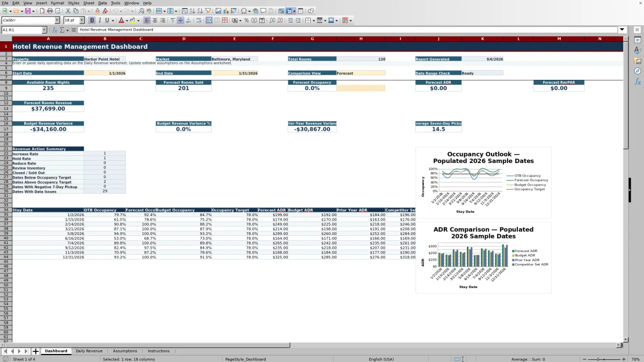Toggle Align Bottom vertical alignment
Screen dimensions: 644x362
point(188,20)
